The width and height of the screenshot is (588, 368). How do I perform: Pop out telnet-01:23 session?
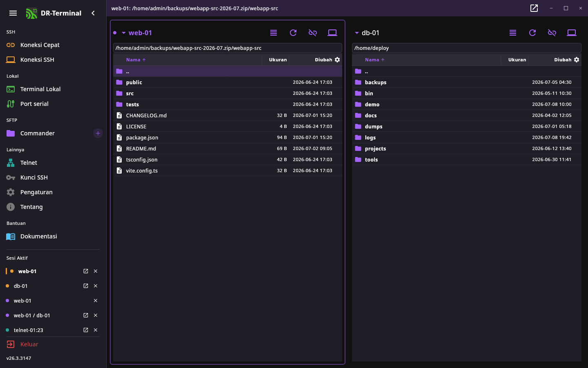(x=86, y=330)
